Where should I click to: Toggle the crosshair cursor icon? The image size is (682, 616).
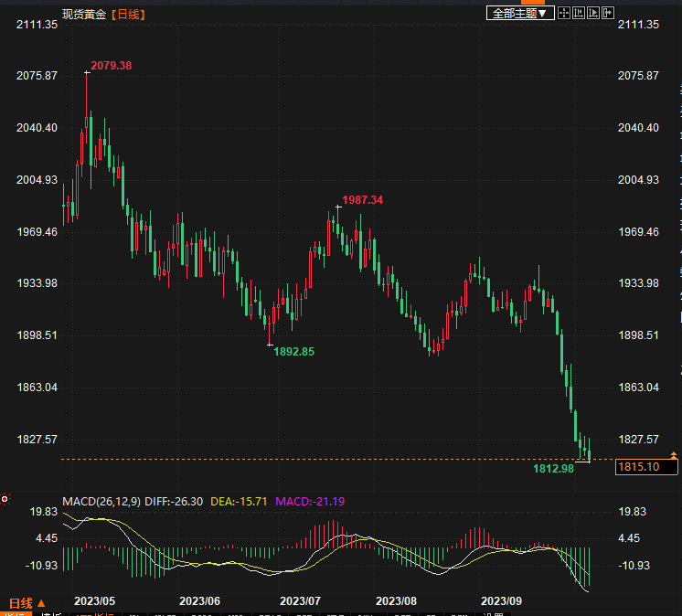(564, 13)
